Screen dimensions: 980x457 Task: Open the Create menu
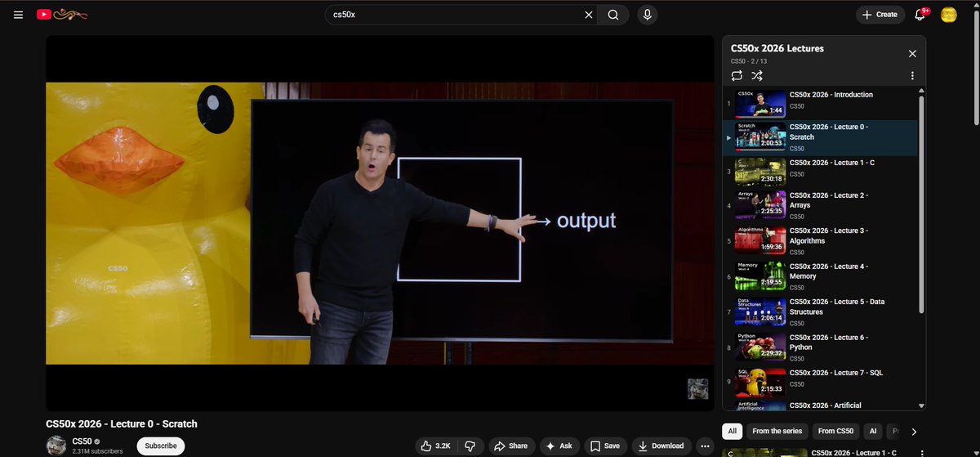coord(880,15)
